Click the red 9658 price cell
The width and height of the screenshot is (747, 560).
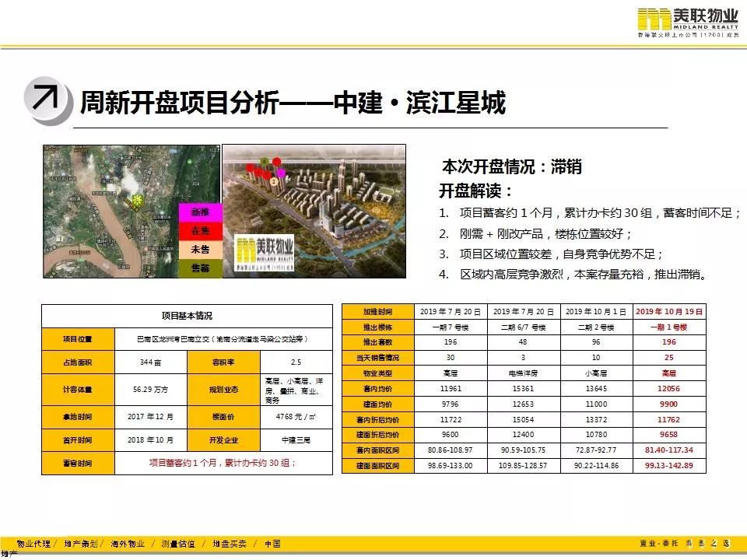click(x=669, y=435)
